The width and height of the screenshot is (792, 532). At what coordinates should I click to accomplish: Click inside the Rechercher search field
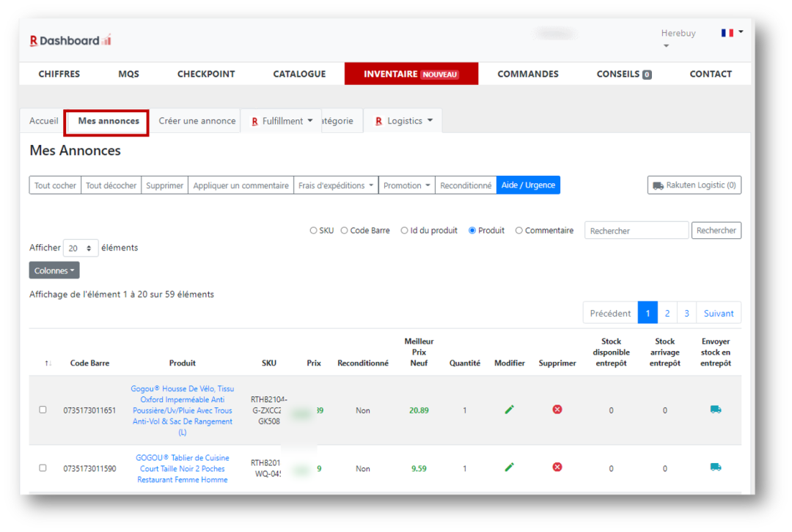click(635, 229)
